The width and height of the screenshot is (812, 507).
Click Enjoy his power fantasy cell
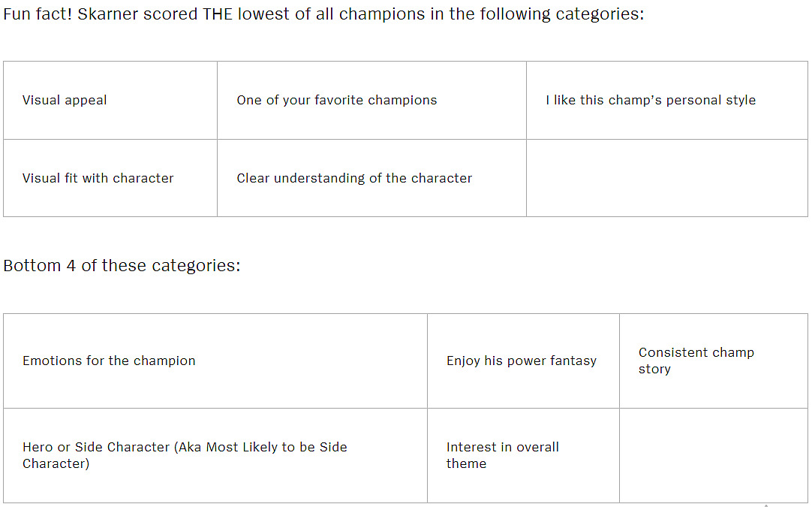pyautogui.click(x=523, y=361)
